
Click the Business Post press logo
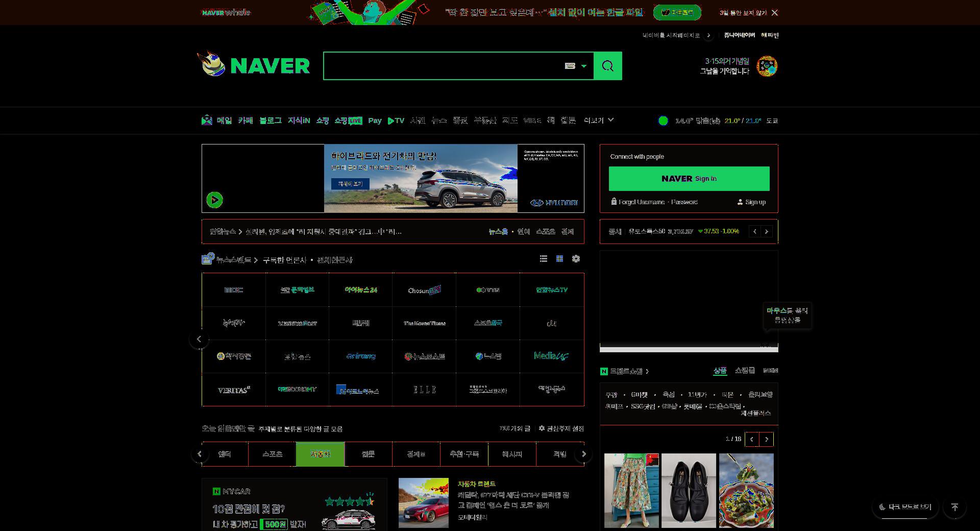point(297,323)
